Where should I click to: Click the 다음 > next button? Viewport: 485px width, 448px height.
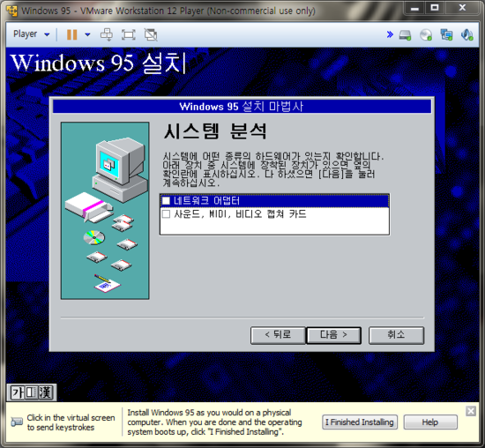point(333,335)
